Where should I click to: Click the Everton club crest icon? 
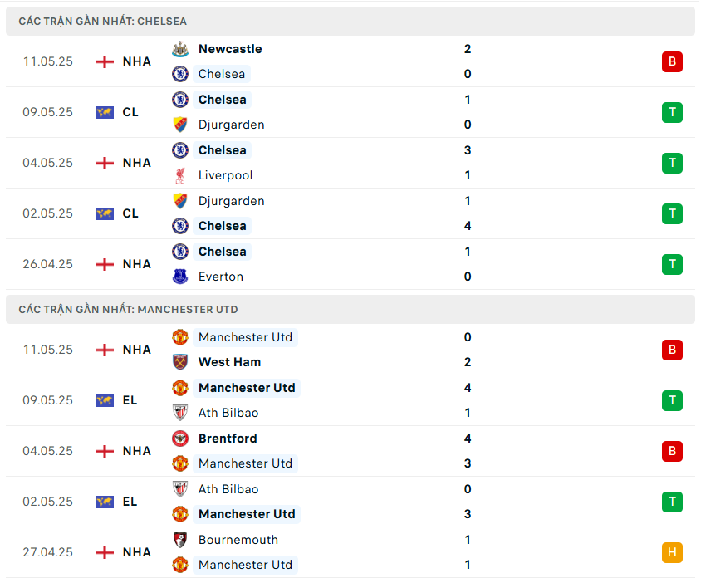[179, 277]
